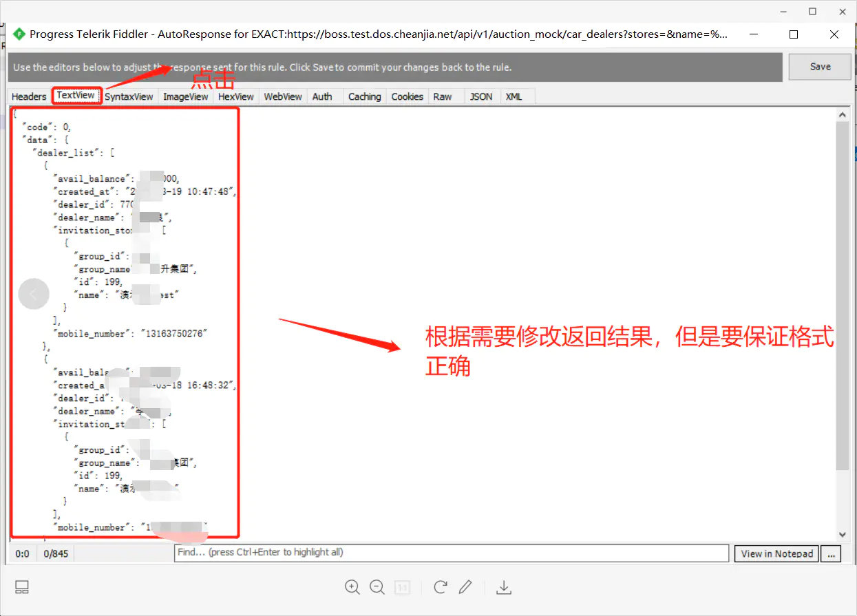
Task: Click the first "id": 199 line
Action: (x=98, y=282)
